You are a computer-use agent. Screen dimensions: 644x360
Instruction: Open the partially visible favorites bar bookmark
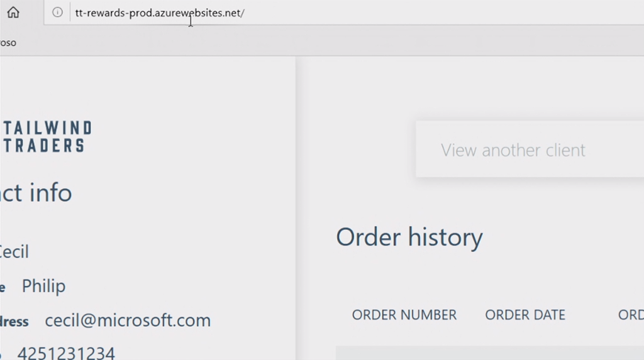point(8,43)
